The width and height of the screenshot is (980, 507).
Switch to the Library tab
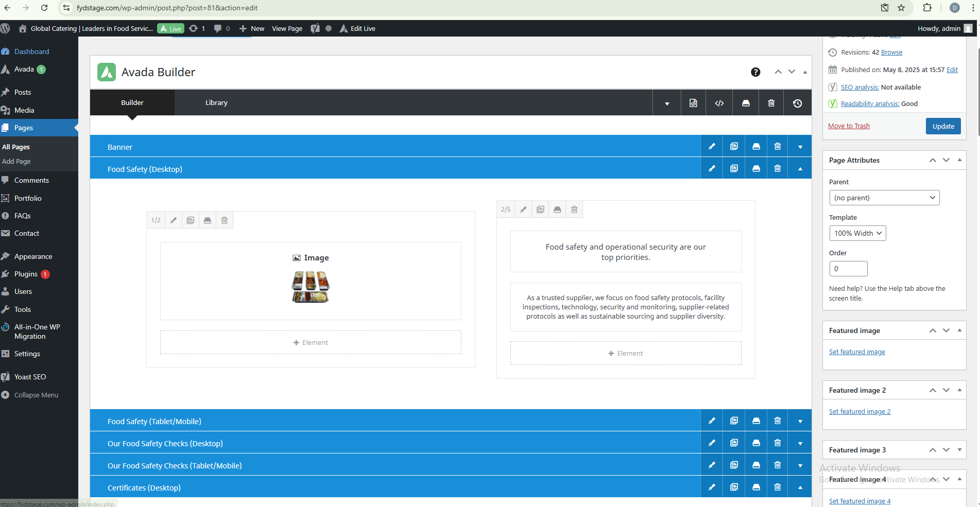(x=216, y=103)
